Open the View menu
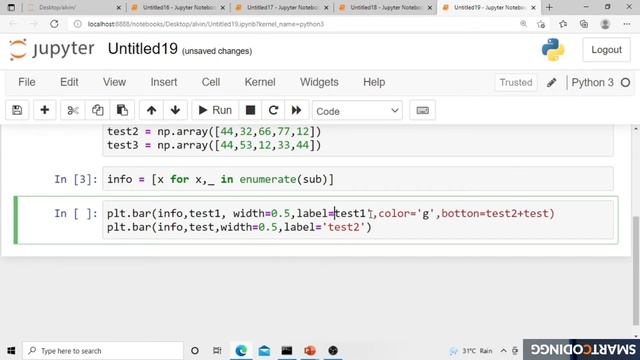Screen dimensions: 640x360 pyautogui.click(x=114, y=82)
